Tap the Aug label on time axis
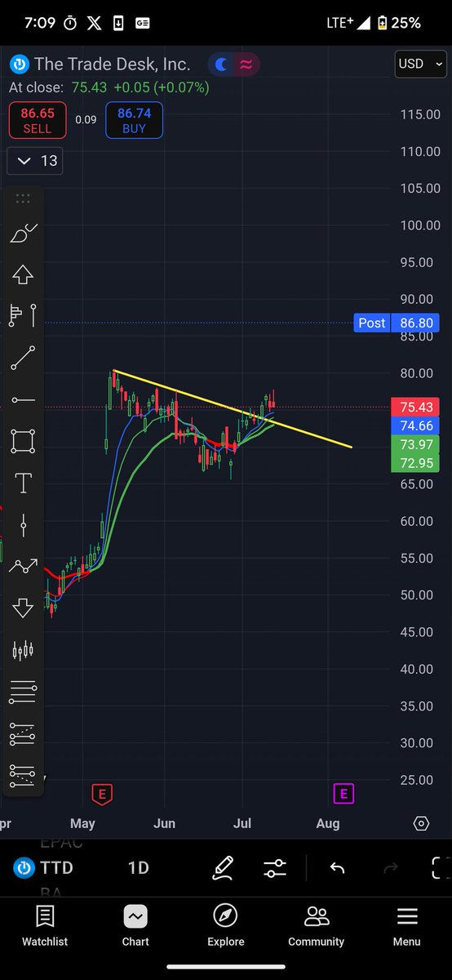The image size is (452, 980). 328,823
